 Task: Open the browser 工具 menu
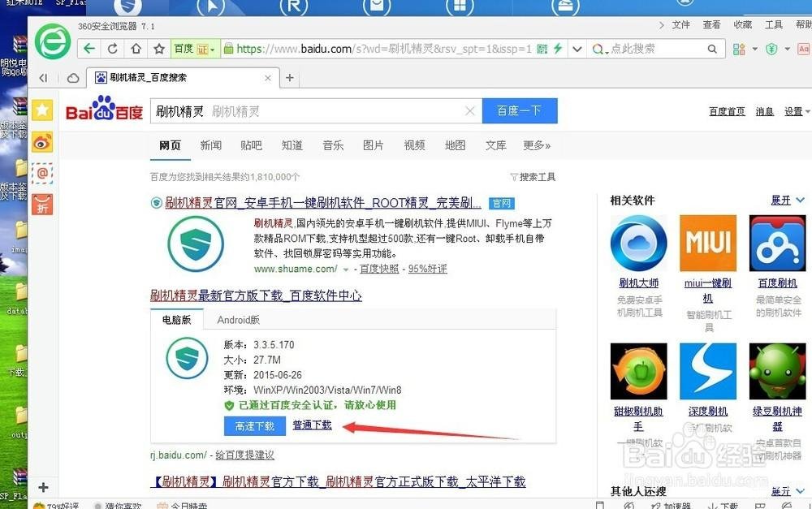pos(774,25)
